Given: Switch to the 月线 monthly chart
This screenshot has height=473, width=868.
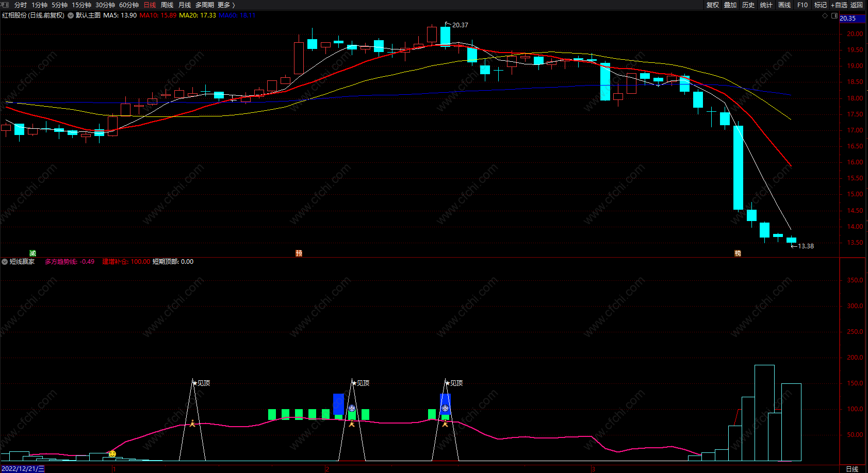Looking at the screenshot, I should coord(185,5).
